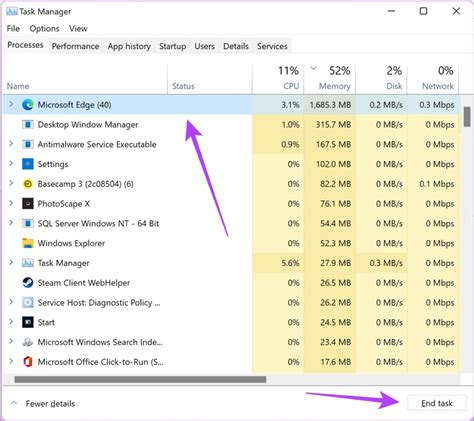The height and width of the screenshot is (421, 474).
Task: Select the Windows Explorer process name
Action: click(x=71, y=243)
